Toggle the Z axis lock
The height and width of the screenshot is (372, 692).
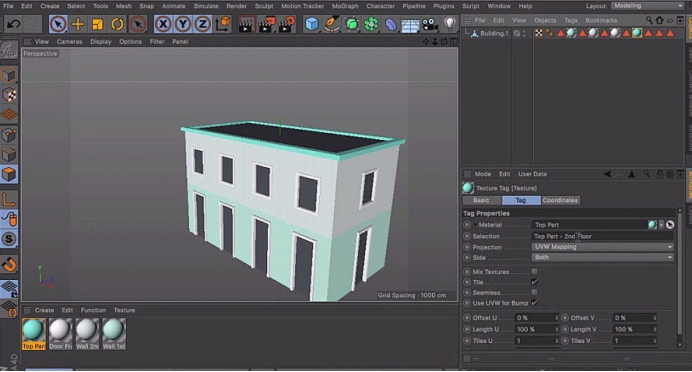pos(202,24)
